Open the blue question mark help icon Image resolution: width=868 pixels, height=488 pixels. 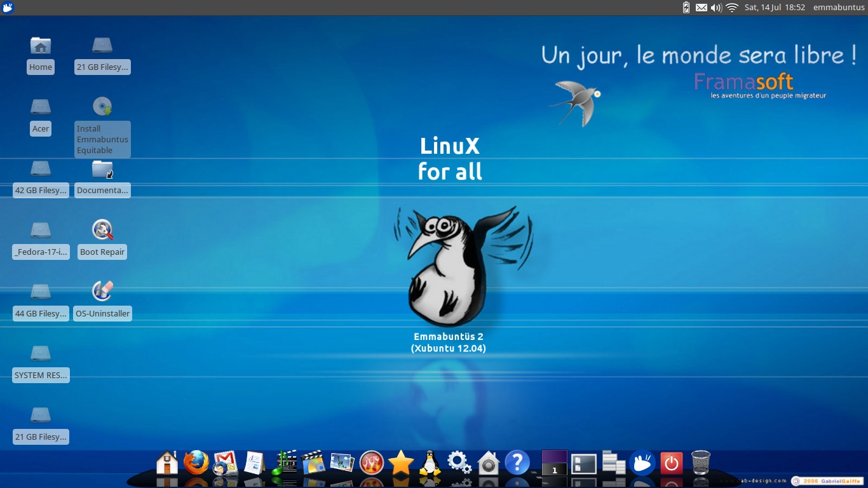[x=518, y=463]
